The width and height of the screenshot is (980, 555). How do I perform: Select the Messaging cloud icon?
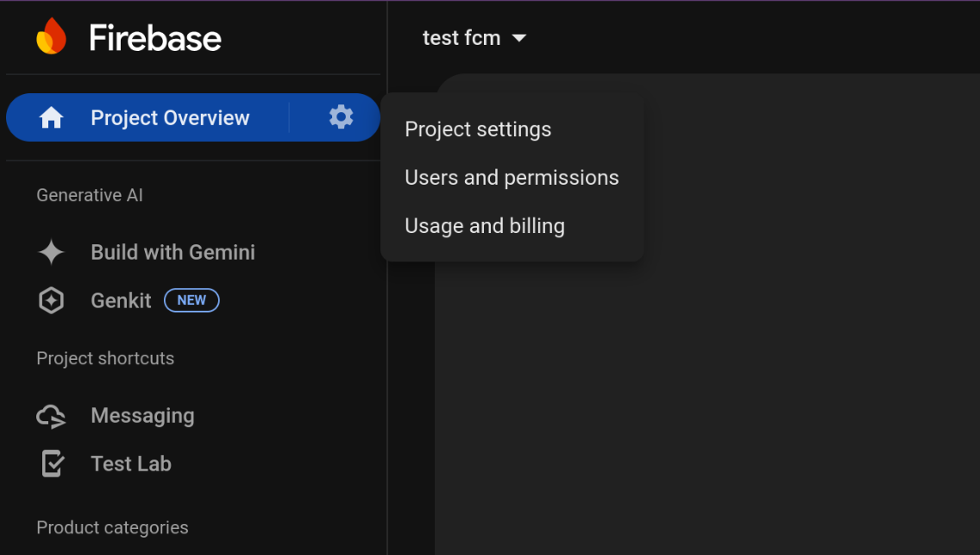click(51, 415)
